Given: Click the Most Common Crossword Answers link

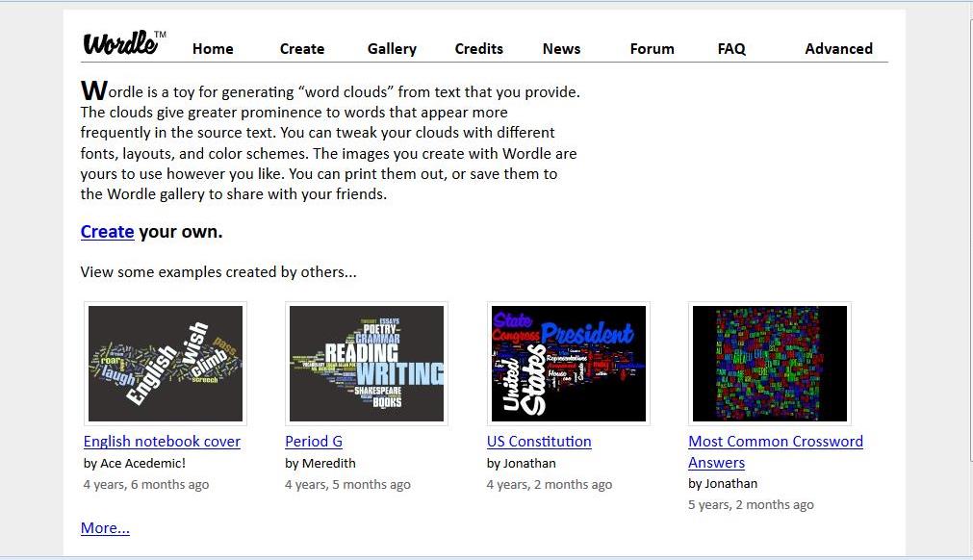Looking at the screenshot, I should pyautogui.click(x=775, y=442).
